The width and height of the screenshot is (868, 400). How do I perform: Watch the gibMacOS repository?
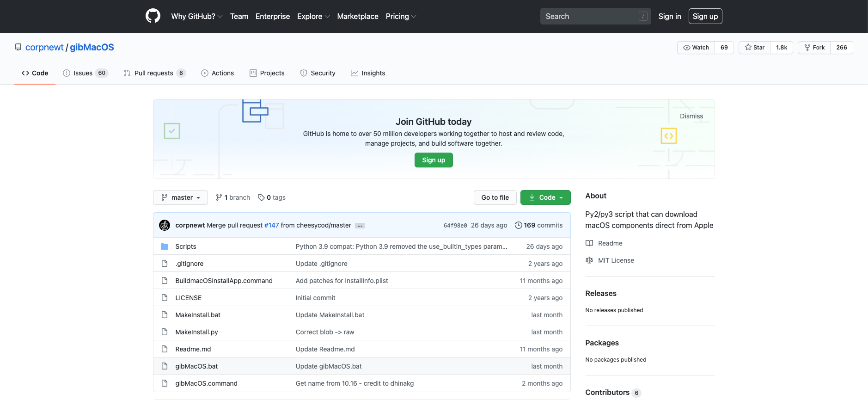696,48
